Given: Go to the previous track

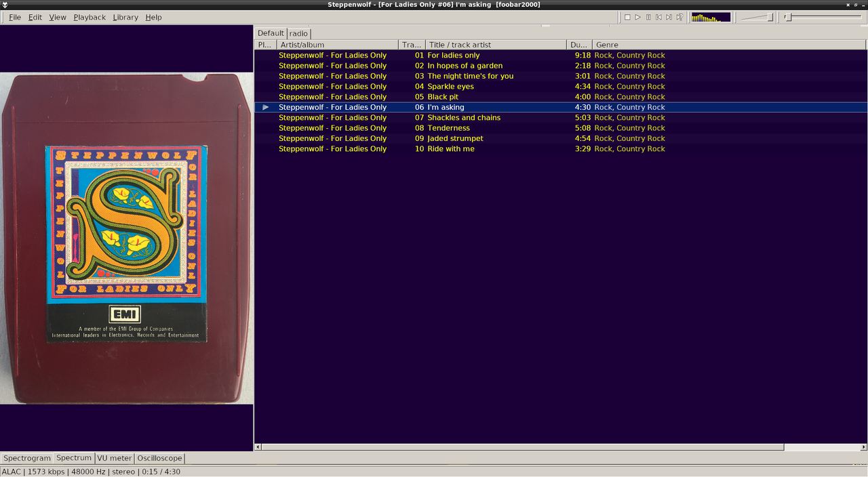Looking at the screenshot, I should coord(658,17).
